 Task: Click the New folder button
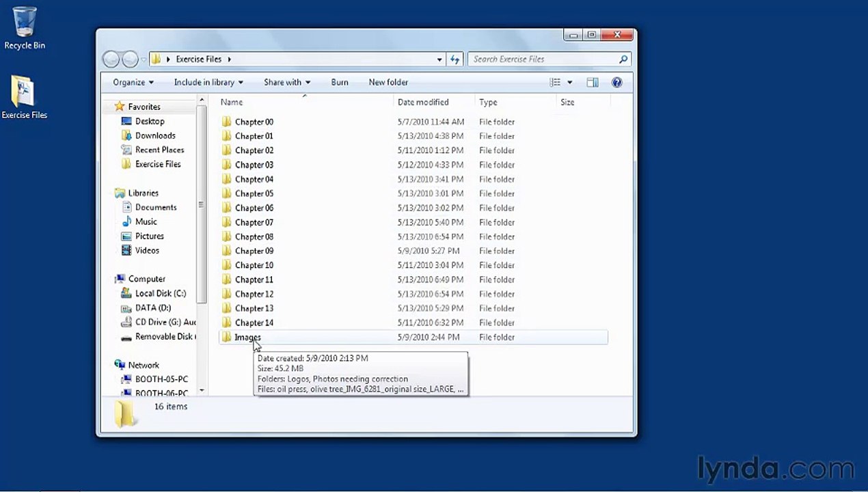click(x=388, y=82)
